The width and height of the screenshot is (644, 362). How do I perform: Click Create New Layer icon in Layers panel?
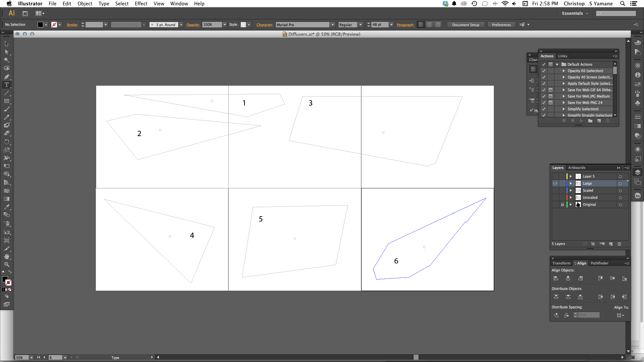pyautogui.click(x=610, y=244)
